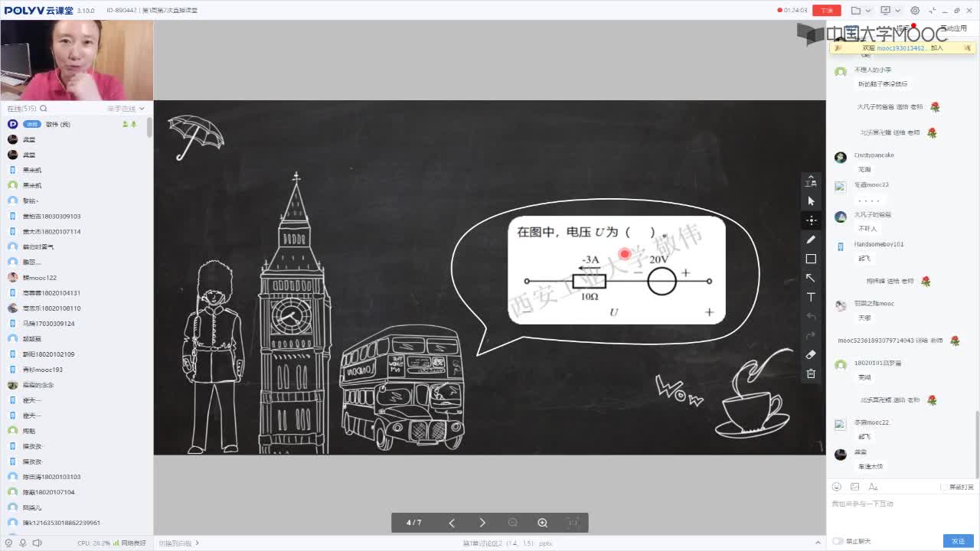The height and width of the screenshot is (551, 980).
Task: Toggle the 禁止聊天 switch
Action: [x=838, y=541]
